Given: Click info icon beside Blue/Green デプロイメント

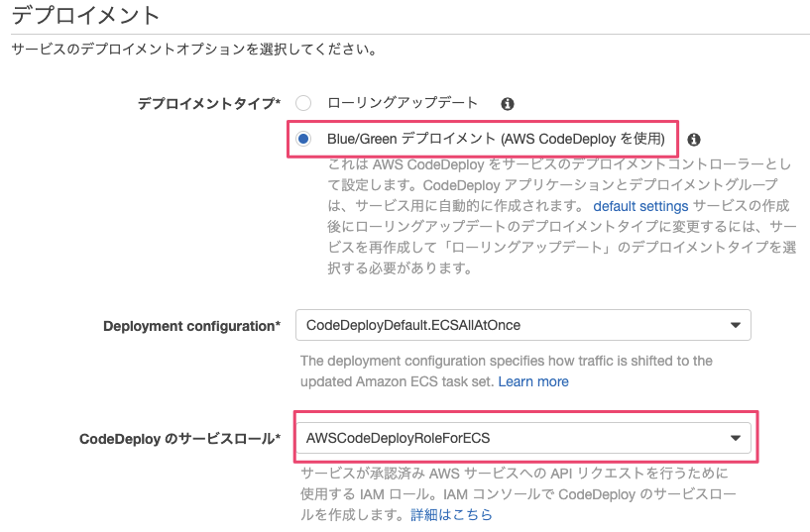Looking at the screenshot, I should pyautogui.click(x=694, y=140).
